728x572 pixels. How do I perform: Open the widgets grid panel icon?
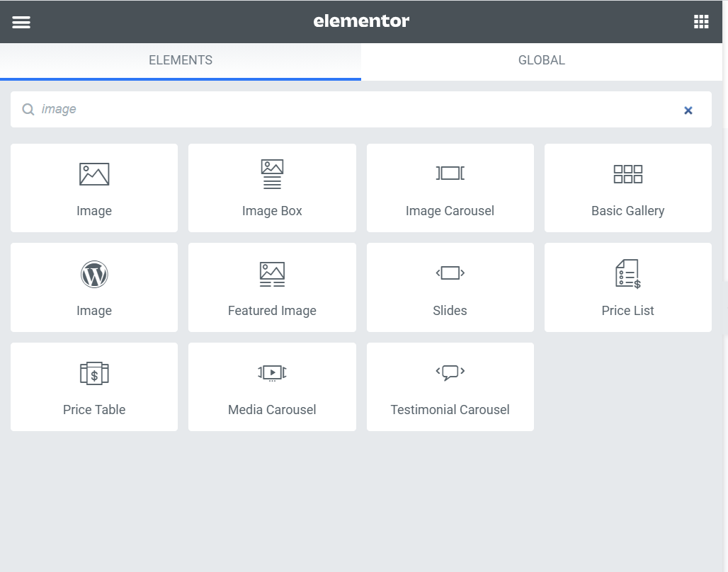point(701,21)
